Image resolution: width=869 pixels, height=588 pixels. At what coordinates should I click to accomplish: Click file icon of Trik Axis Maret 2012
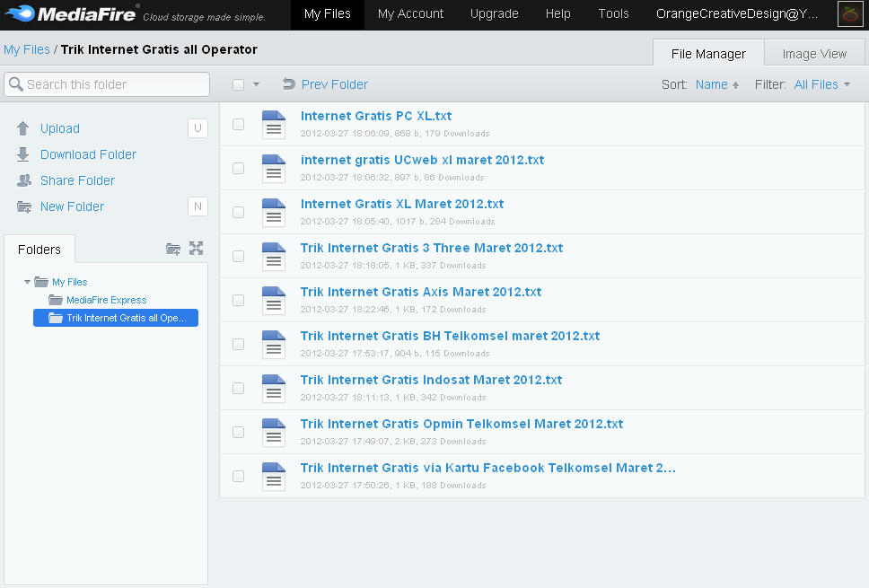(x=274, y=301)
